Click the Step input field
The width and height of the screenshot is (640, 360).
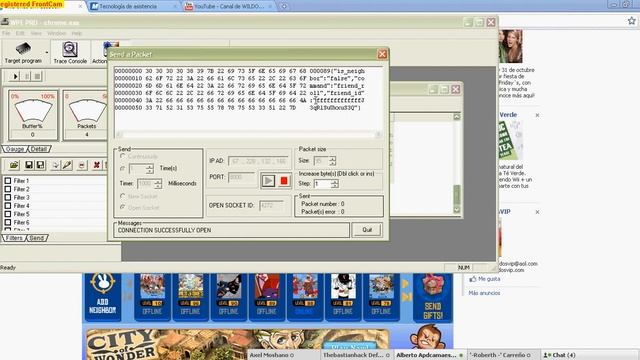click(322, 184)
